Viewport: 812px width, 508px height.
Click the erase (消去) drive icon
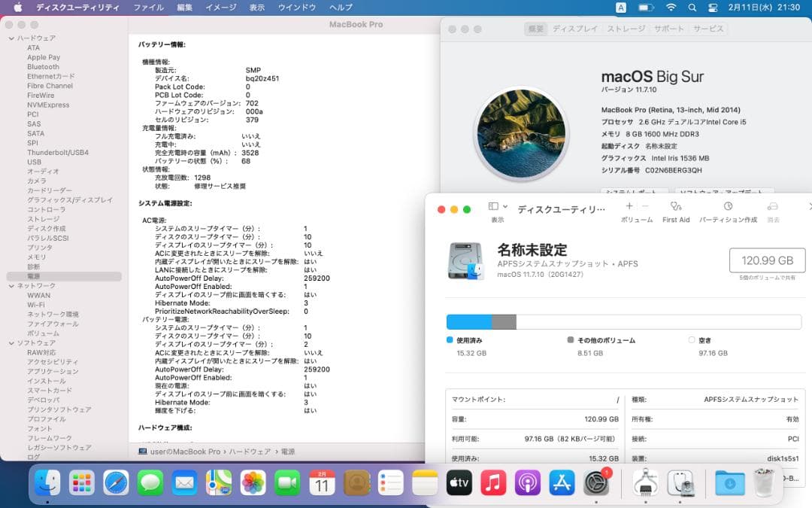pyautogui.click(x=773, y=206)
